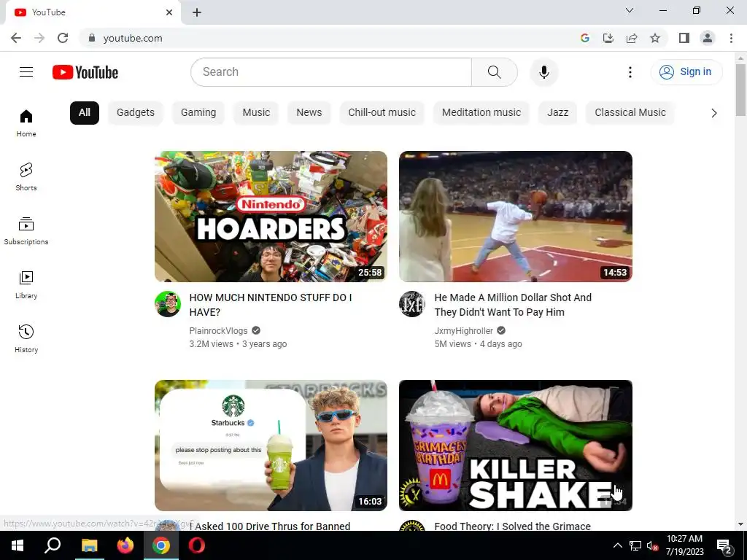747x560 pixels.
Task: Expand the tab search dropdown chevron
Action: click(630, 10)
